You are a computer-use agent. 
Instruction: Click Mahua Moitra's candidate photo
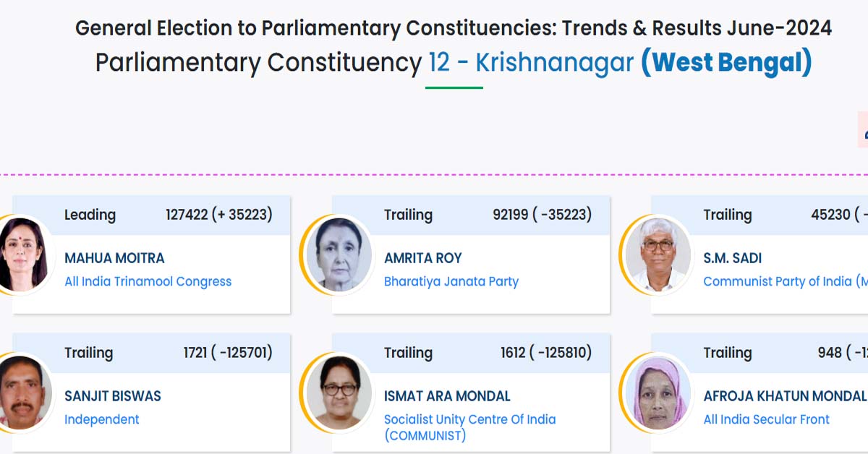(23, 254)
